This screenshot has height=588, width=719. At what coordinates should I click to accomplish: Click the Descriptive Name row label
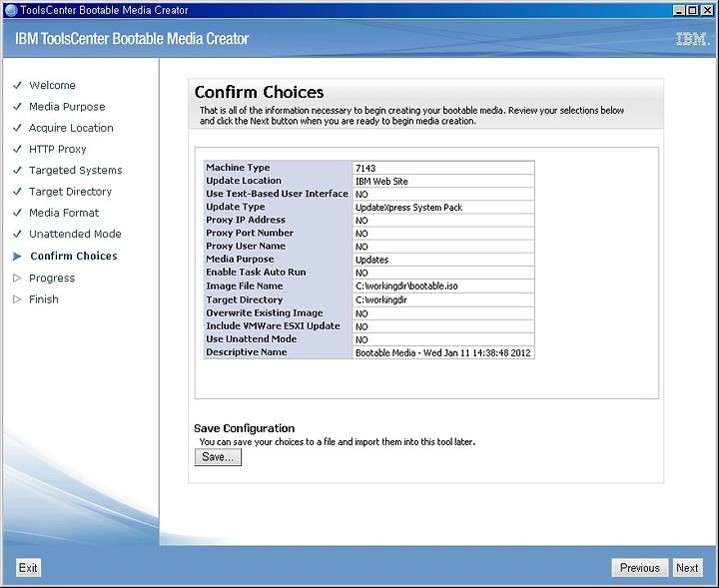pos(247,352)
